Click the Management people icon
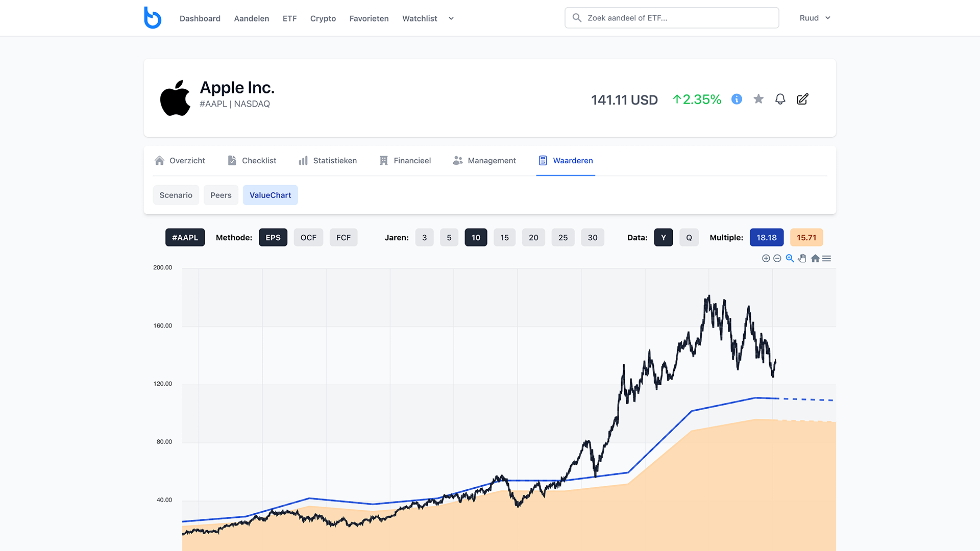 click(x=458, y=161)
